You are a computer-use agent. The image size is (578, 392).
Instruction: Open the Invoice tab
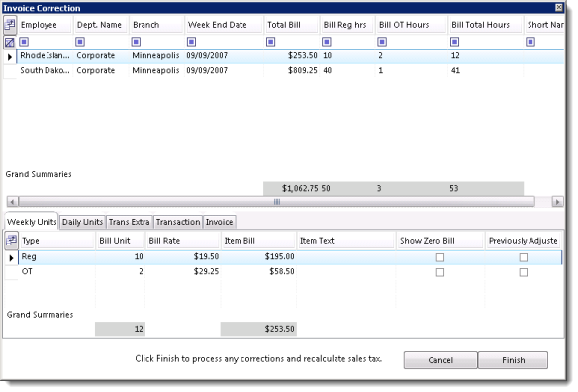tap(220, 222)
